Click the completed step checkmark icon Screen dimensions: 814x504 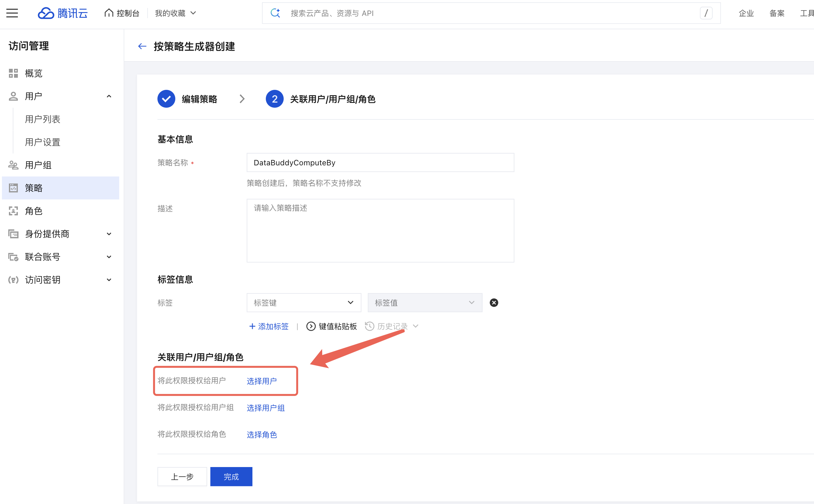[x=166, y=99]
